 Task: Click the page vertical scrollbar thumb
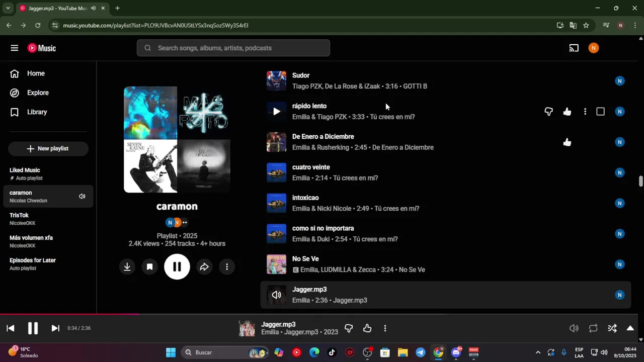tap(640, 182)
